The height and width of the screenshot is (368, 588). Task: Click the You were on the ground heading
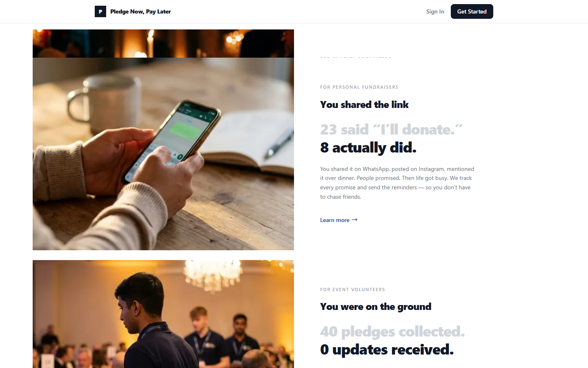[x=376, y=307]
